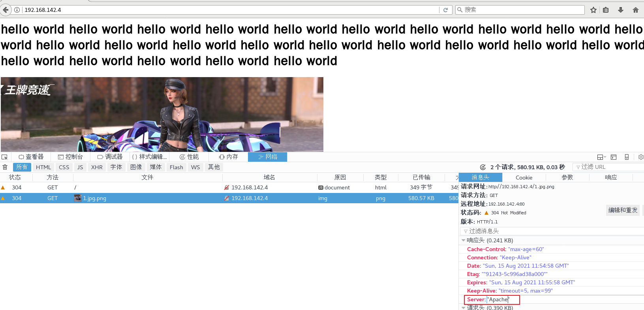Click the 编辑和重发 edit and resend button
644x310 pixels.
623,210
